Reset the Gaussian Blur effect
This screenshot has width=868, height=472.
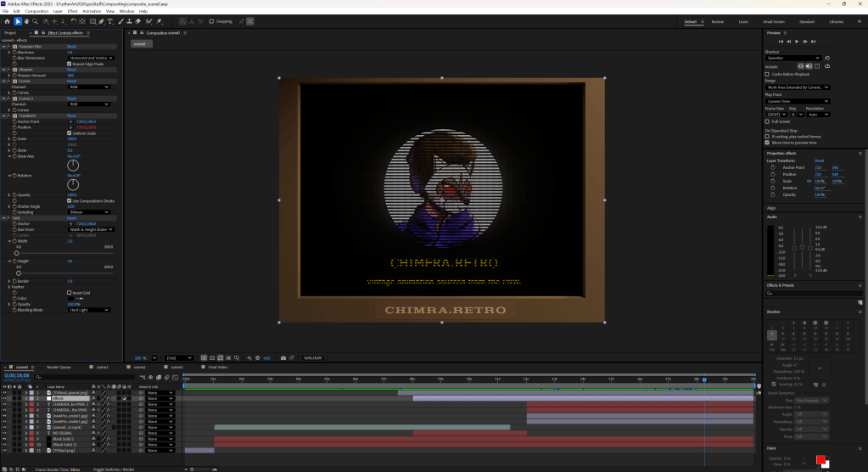point(71,47)
